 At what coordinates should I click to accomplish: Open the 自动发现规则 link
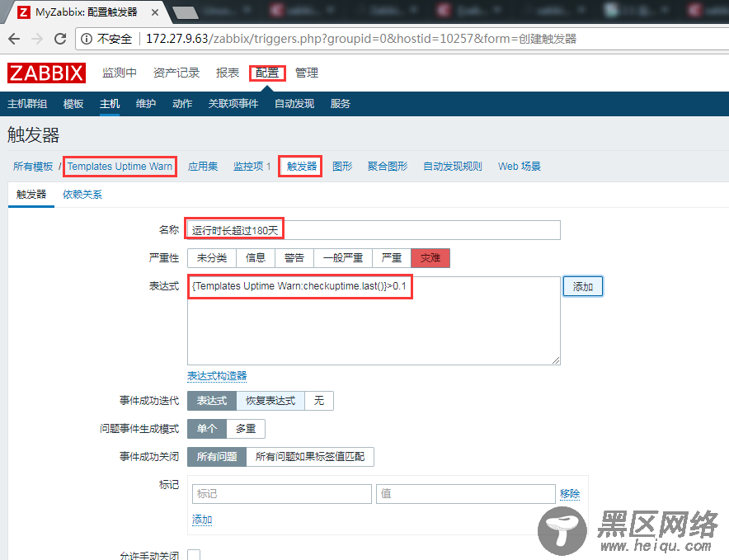pos(453,167)
